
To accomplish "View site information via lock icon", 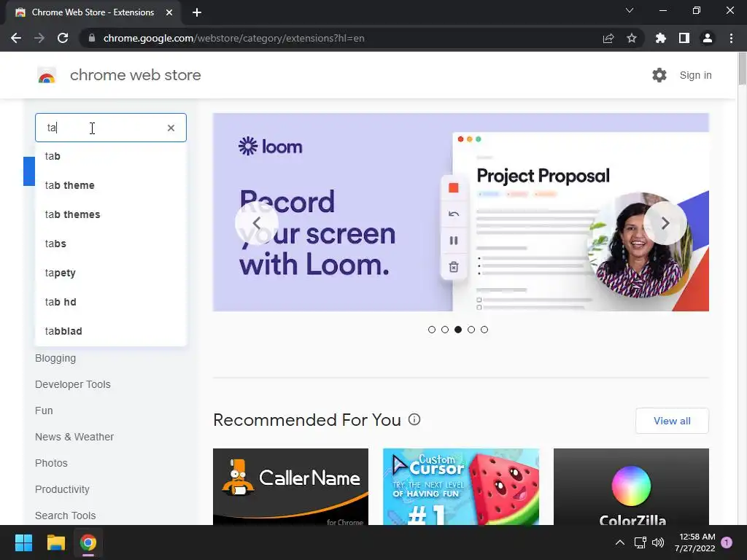I will (92, 38).
